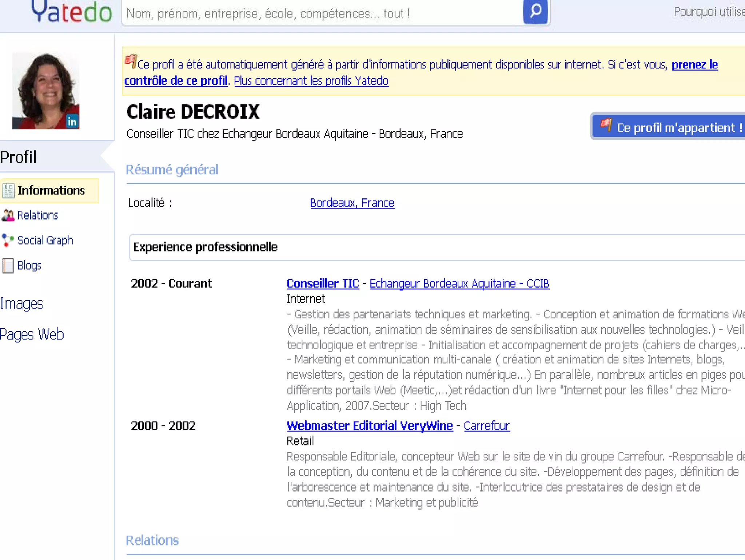The height and width of the screenshot is (560, 745).
Task: Click the LinkedIn badge on profile photo
Action: 72,121
